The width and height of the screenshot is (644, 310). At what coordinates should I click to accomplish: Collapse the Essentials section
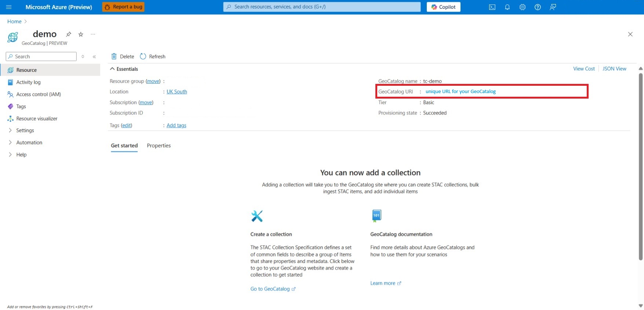[124, 69]
